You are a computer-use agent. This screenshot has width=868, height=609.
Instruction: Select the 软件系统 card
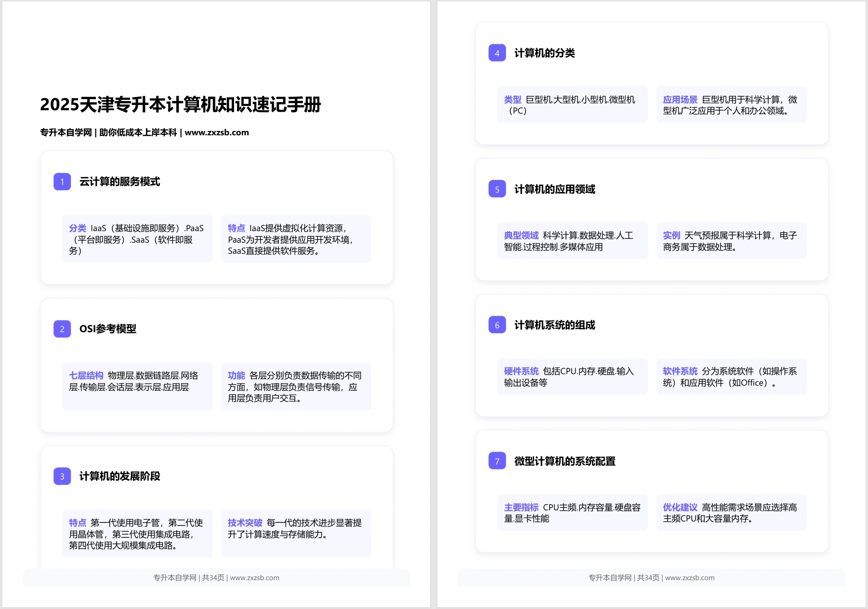click(x=731, y=376)
